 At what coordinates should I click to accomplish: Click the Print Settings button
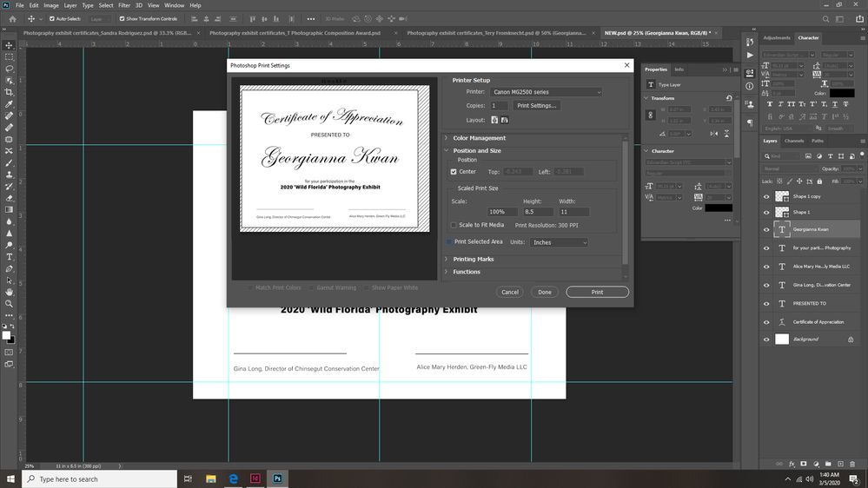click(x=536, y=105)
